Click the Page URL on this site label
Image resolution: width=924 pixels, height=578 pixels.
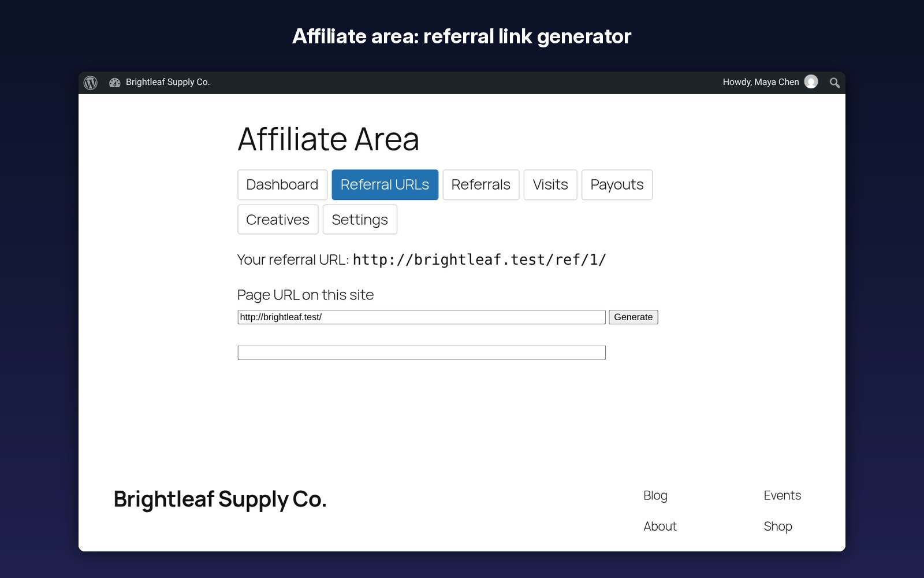[305, 295]
